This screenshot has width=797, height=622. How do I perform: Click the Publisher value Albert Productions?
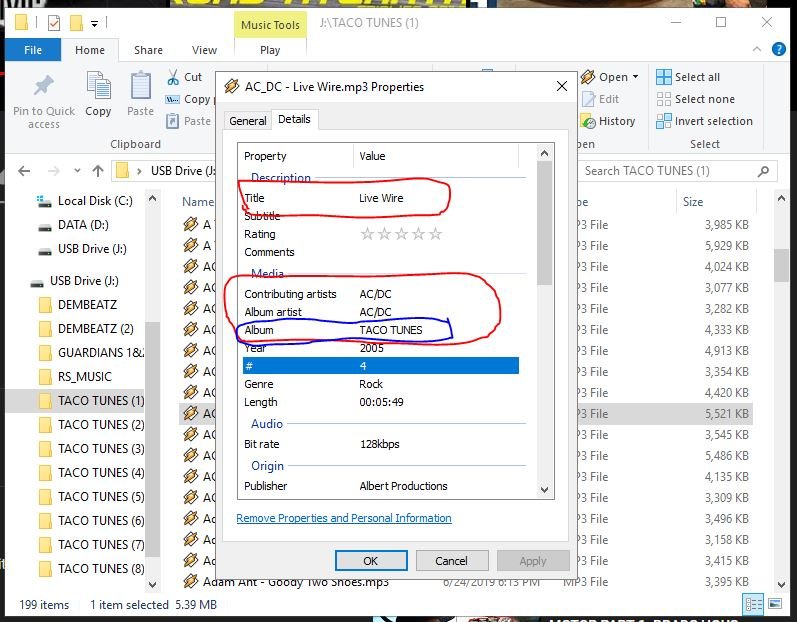pyautogui.click(x=403, y=486)
